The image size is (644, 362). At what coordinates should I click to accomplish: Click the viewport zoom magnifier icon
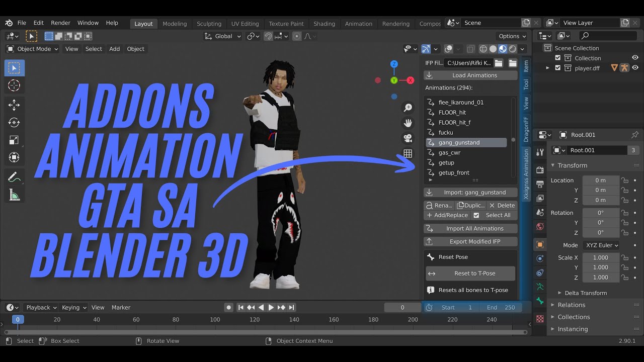[x=408, y=108]
